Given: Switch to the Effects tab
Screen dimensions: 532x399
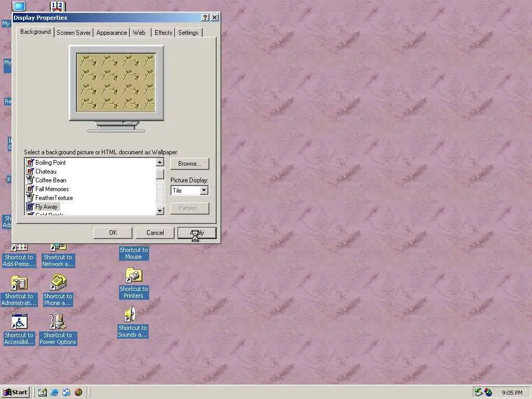Looking at the screenshot, I should point(163,33).
